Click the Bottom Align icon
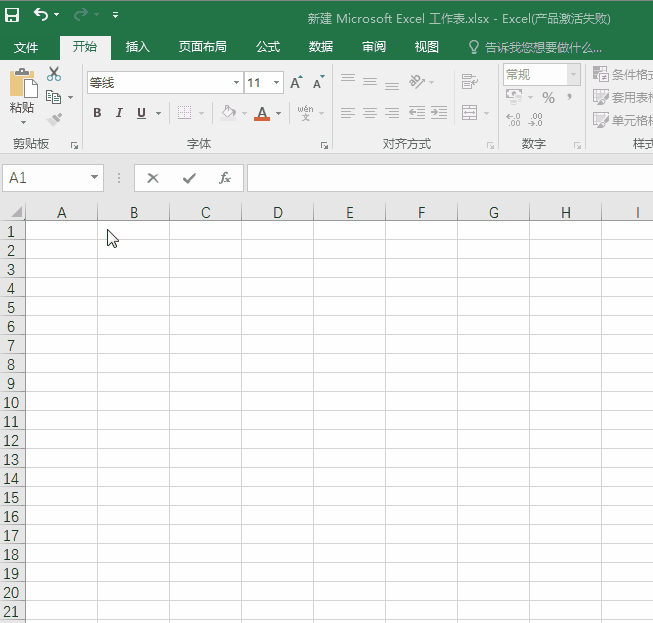The image size is (653, 623). click(392, 85)
